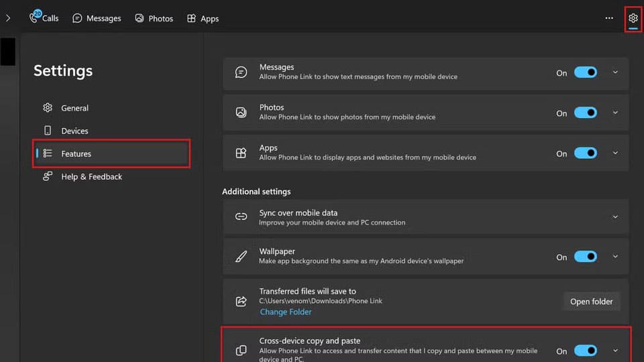
Task: Toggle Cross-device copy and paste off
Action: coord(585,351)
